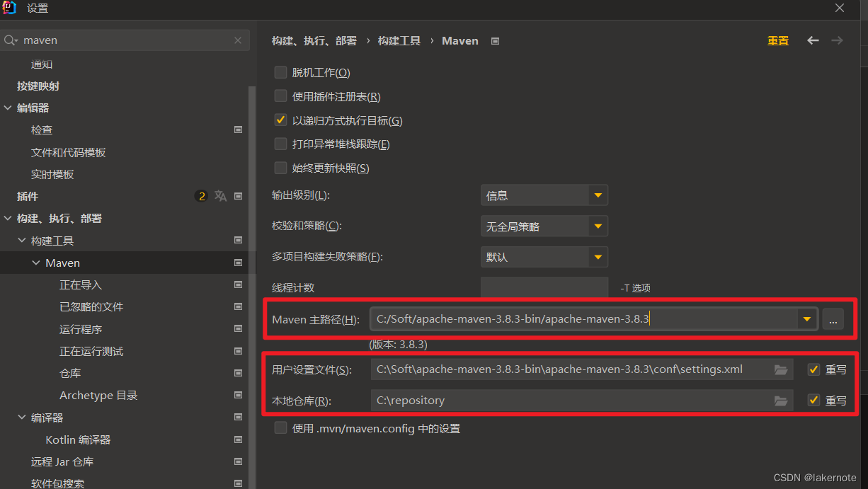868x489 pixels.
Task: Collapse the 编辑器 tree section
Action: pyautogui.click(x=8, y=108)
